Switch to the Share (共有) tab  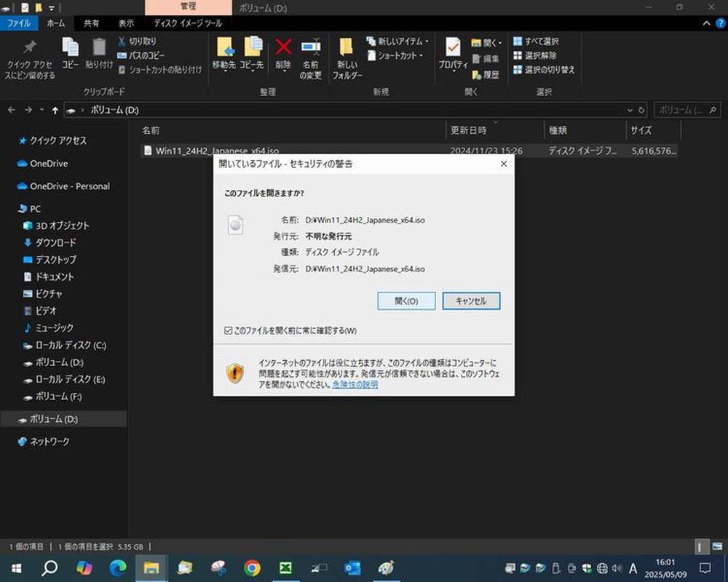pyautogui.click(x=91, y=23)
